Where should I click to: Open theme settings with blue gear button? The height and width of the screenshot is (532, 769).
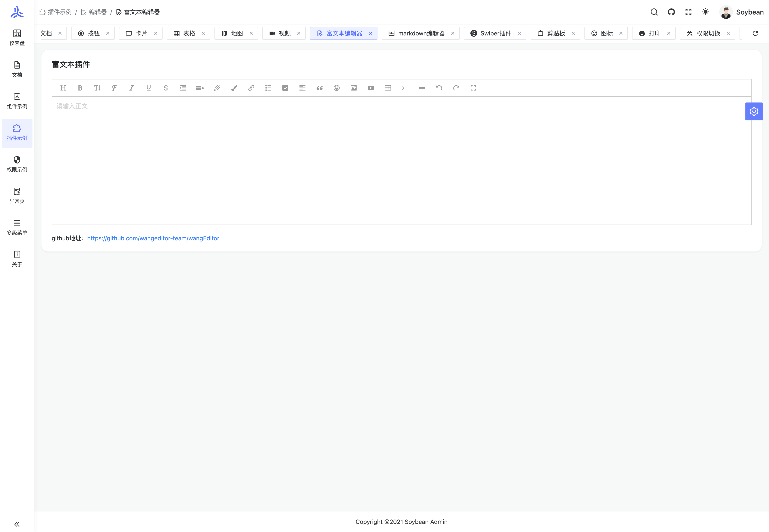(754, 111)
